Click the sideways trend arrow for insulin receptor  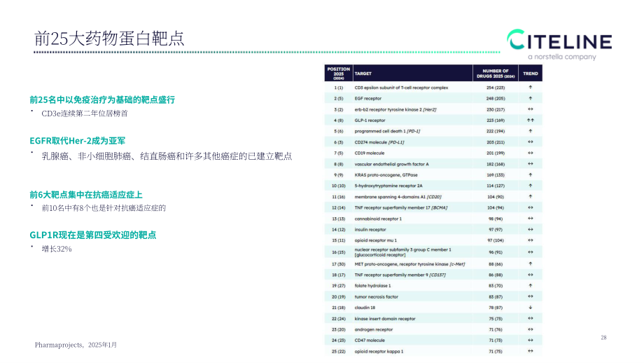point(530,229)
